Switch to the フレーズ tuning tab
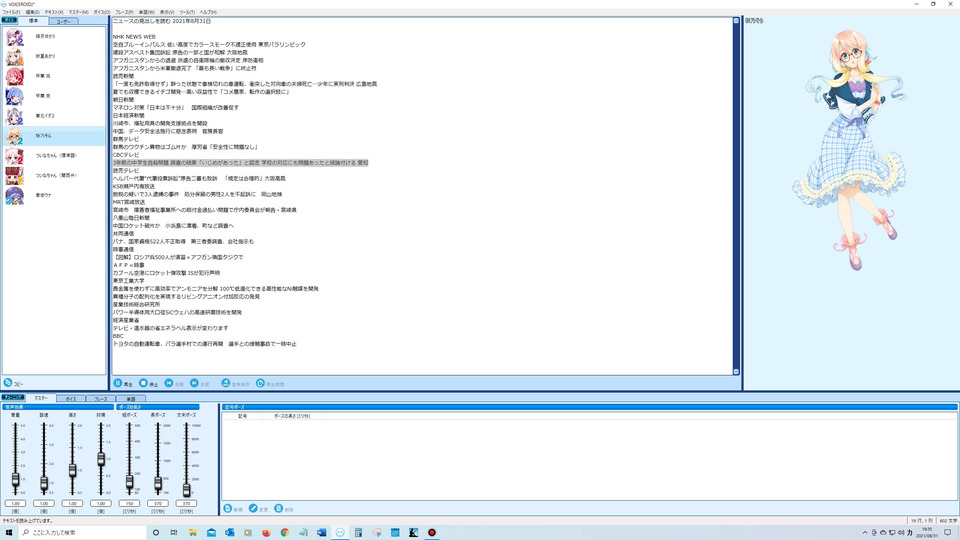960x540 pixels. pos(100,399)
